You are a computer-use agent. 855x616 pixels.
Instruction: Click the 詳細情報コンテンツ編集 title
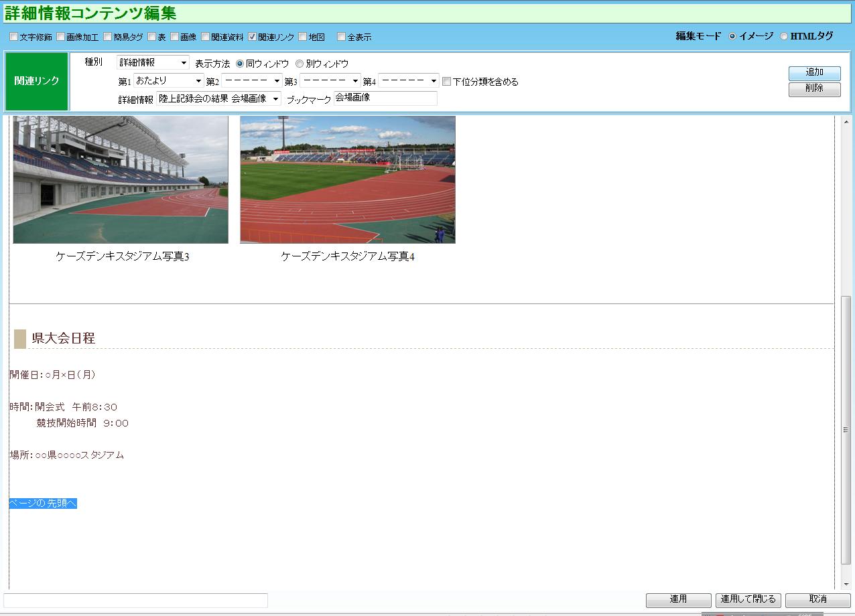(x=91, y=13)
